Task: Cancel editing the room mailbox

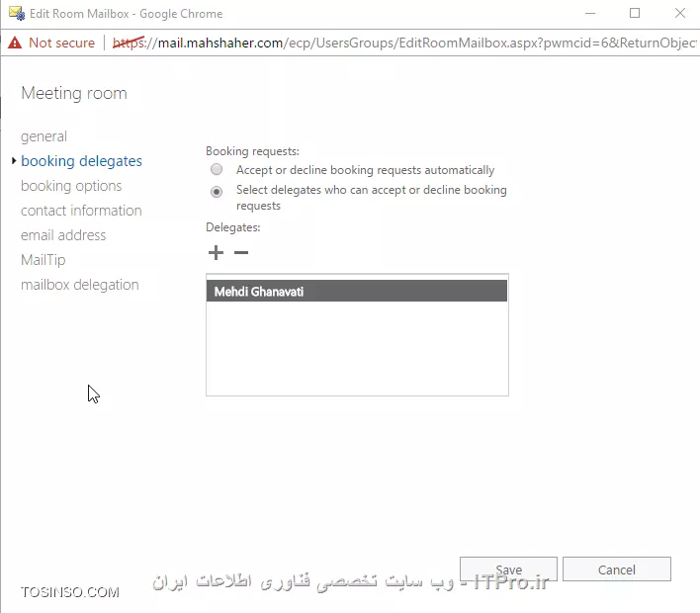Action: (617, 569)
